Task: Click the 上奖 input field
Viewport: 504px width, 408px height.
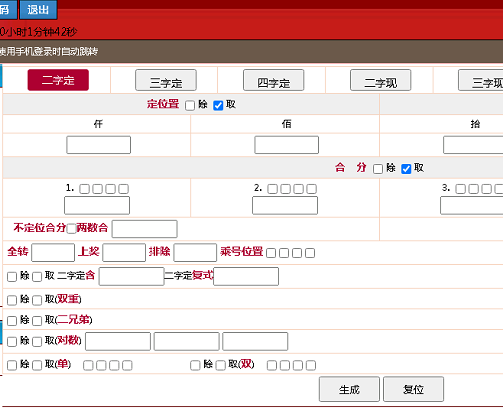Action: click(124, 253)
